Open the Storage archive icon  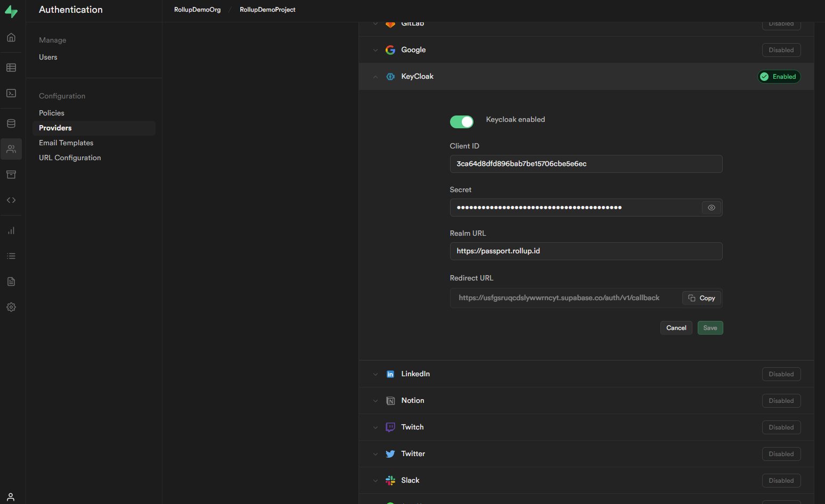pyautogui.click(x=11, y=175)
